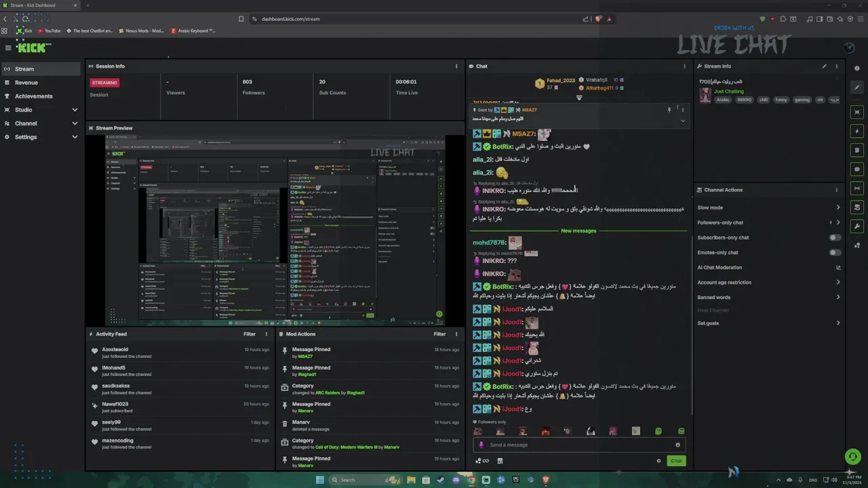This screenshot has height=488, width=868.
Task: Click the profile avatar in top right
Action: point(849,47)
